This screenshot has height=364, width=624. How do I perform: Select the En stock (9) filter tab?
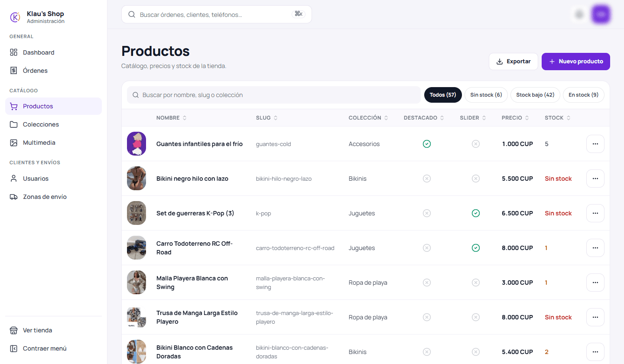coord(584,95)
